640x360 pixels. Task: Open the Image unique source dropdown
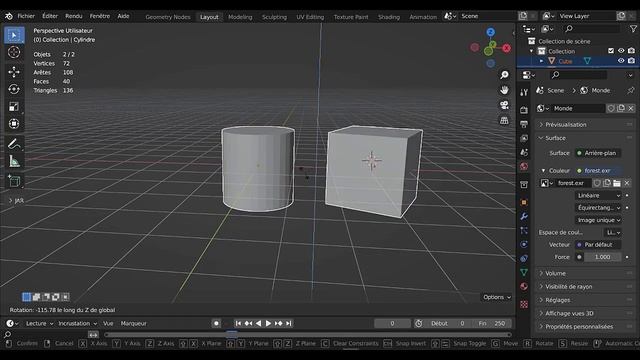[x=598, y=220]
